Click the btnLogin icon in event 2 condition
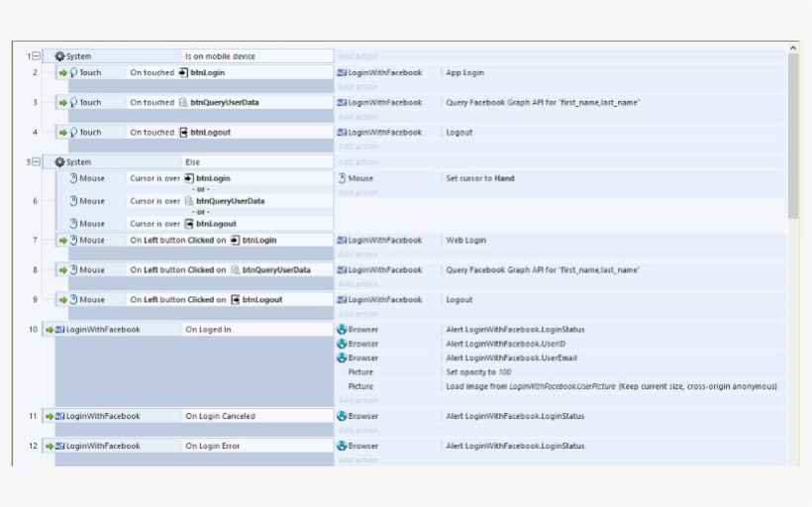Image resolution: width=812 pixels, height=507 pixels. click(x=183, y=72)
